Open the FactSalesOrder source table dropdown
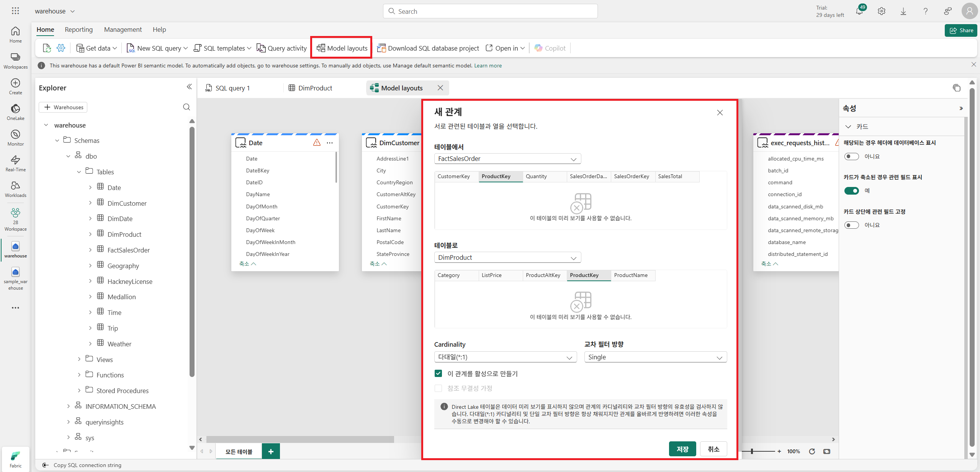The width and height of the screenshot is (980, 472). pos(507,159)
